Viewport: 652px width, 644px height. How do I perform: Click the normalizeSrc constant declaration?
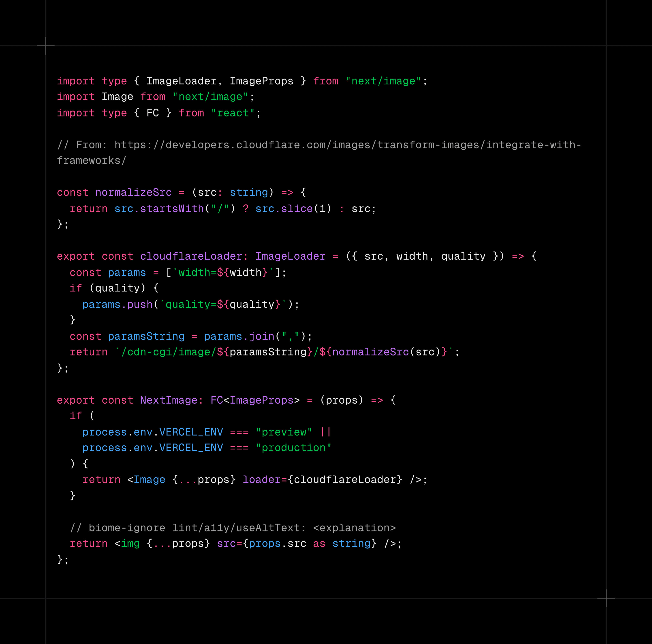[134, 192]
